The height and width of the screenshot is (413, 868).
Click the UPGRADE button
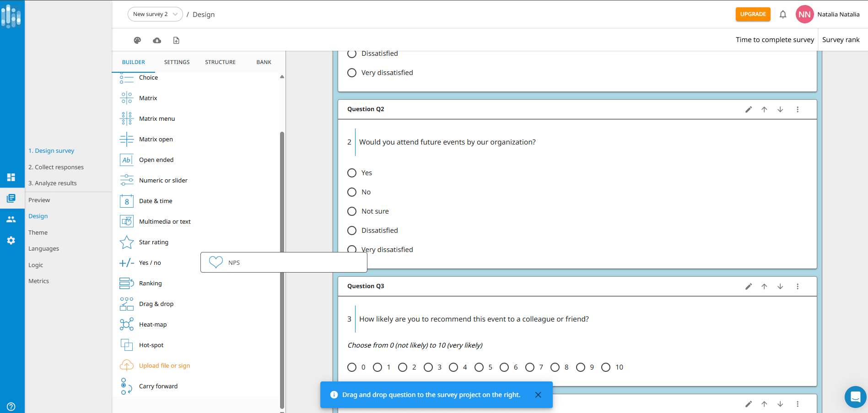(x=753, y=14)
